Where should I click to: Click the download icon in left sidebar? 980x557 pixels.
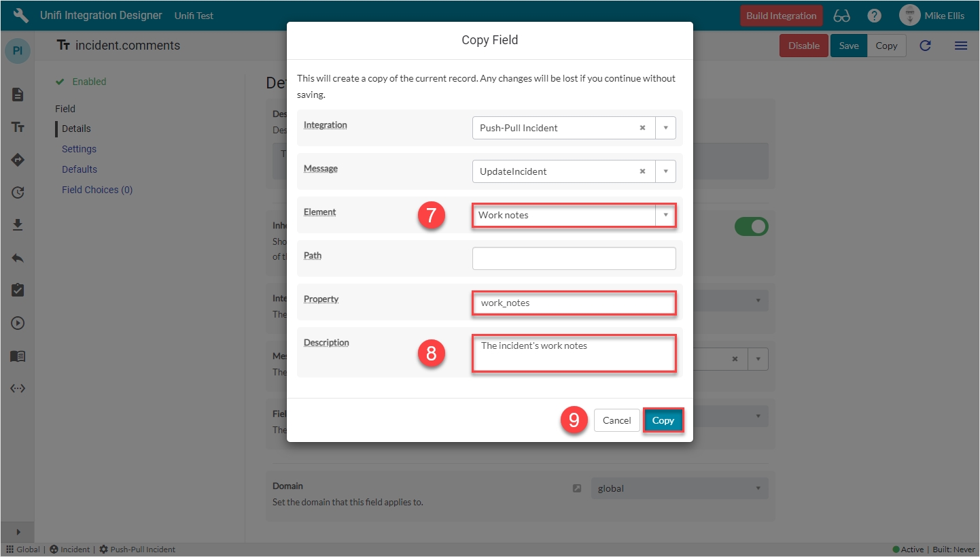click(18, 225)
